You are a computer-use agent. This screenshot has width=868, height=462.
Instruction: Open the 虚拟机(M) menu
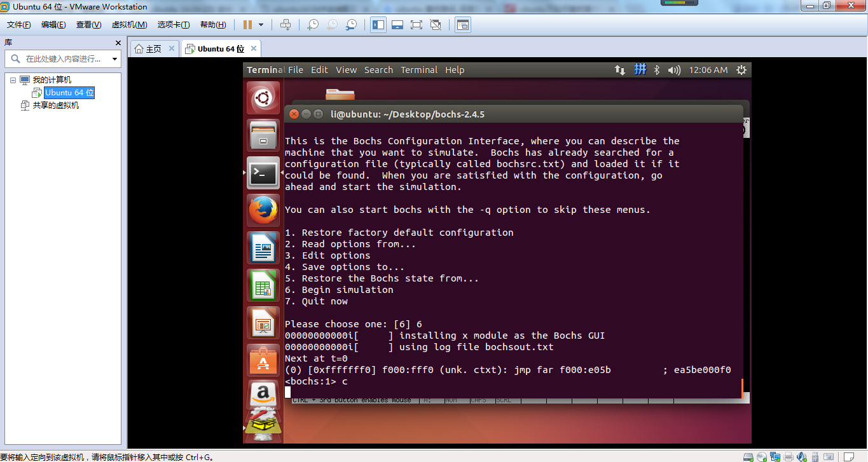[129, 25]
